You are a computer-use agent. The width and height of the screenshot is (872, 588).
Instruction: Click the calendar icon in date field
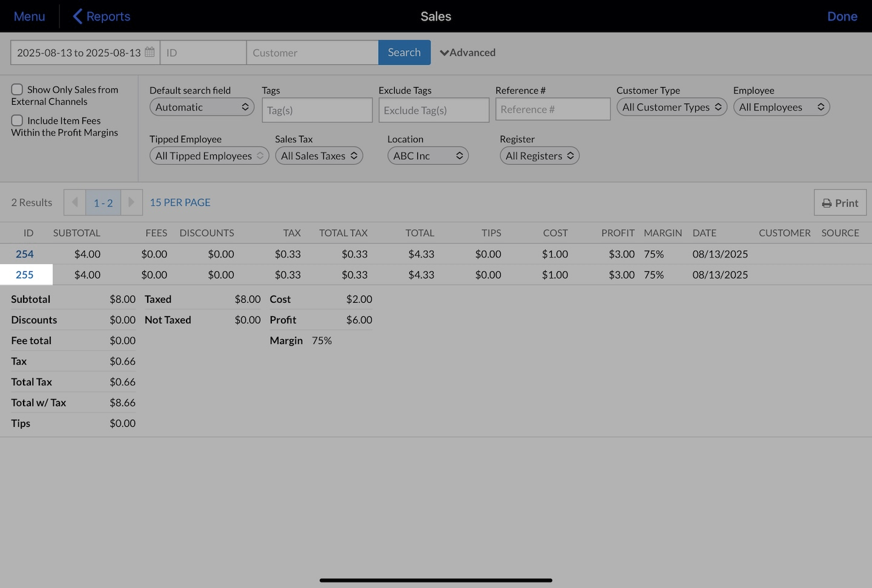[150, 52]
